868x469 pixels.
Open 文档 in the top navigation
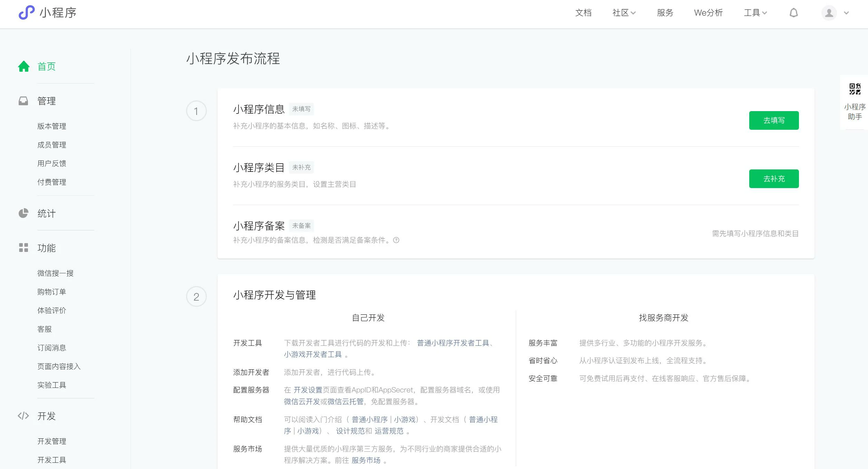pos(583,13)
